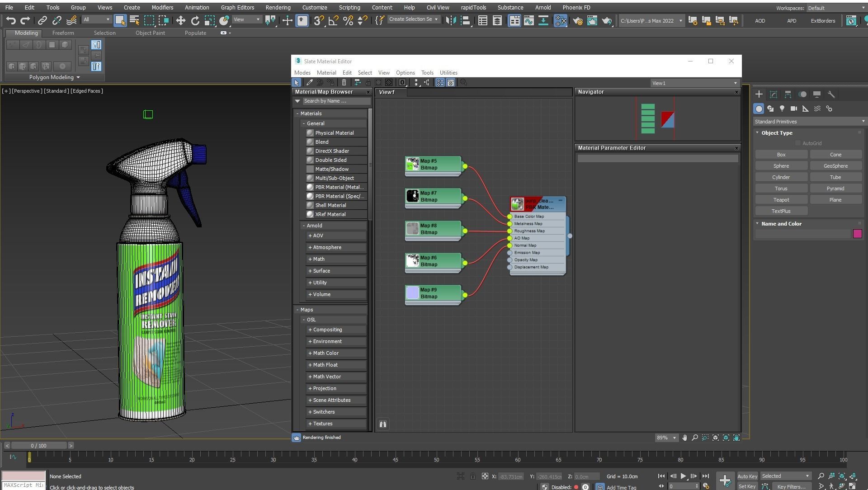Switch to the Freeform ribbon tab
Image resolution: width=868 pixels, height=490 pixels.
coord(63,33)
